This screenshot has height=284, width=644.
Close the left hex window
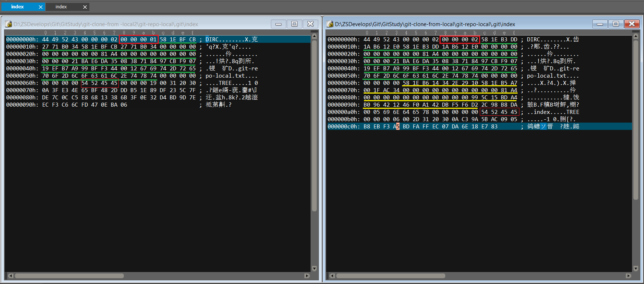pyautogui.click(x=311, y=24)
